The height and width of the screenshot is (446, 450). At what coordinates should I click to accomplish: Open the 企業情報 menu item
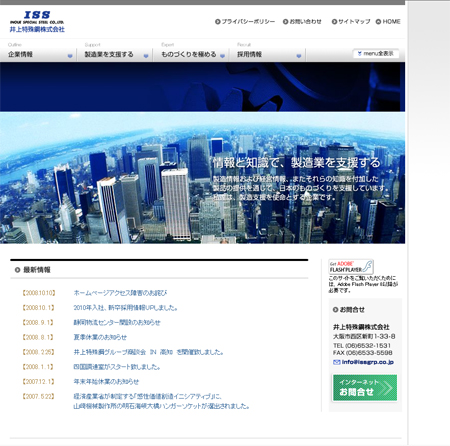point(20,54)
